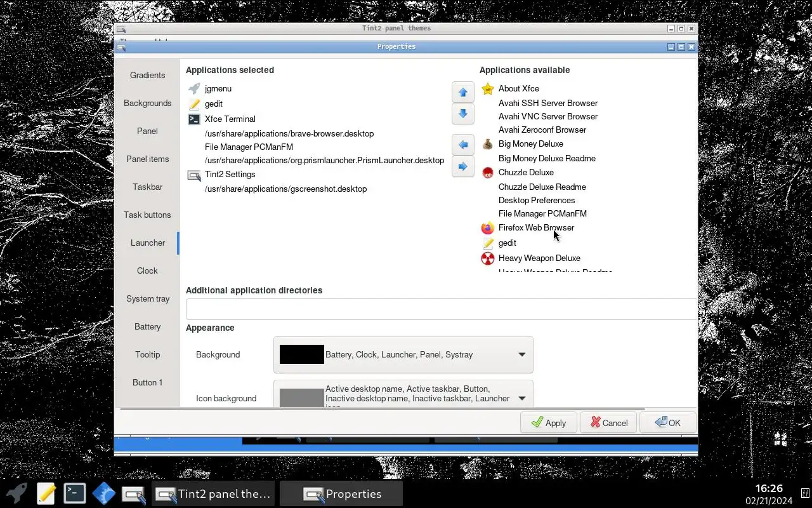The width and height of the screenshot is (812, 508).
Task: Click the Heavy Weapon Deluxe radiation icon
Action: (x=487, y=258)
